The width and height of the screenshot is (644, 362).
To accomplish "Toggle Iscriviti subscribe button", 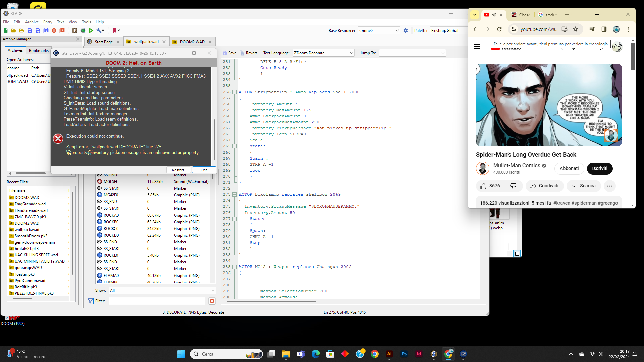I will click(600, 169).
